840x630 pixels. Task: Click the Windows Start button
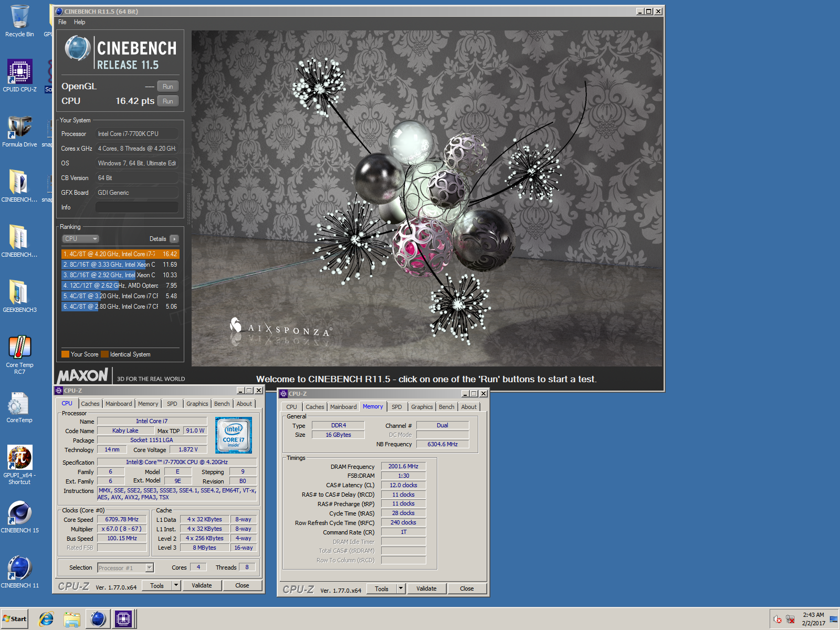[15, 619]
